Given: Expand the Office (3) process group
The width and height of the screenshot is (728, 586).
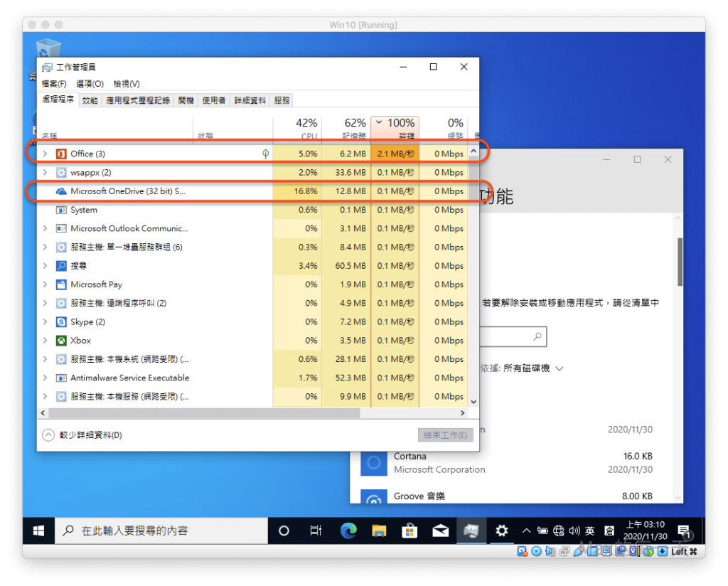Looking at the screenshot, I should click(x=45, y=154).
